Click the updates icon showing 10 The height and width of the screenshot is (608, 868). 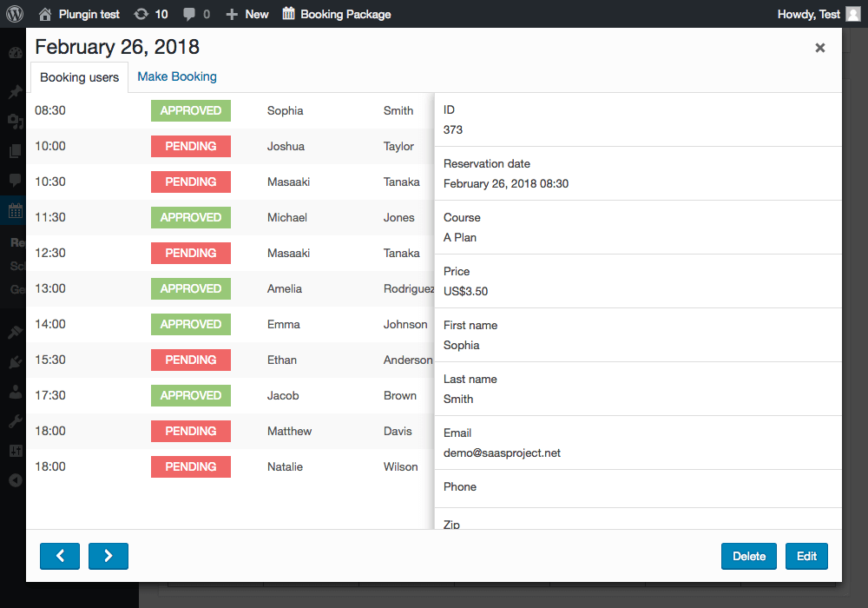[x=141, y=14]
